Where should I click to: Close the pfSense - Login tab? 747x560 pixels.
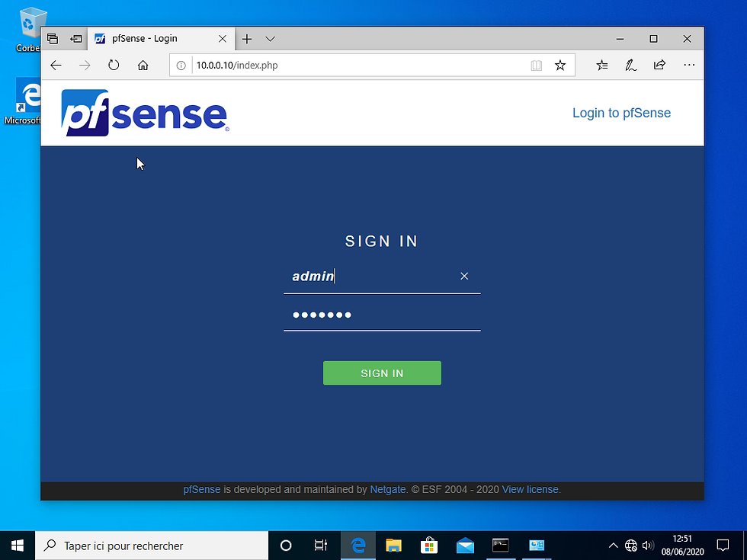tap(223, 39)
